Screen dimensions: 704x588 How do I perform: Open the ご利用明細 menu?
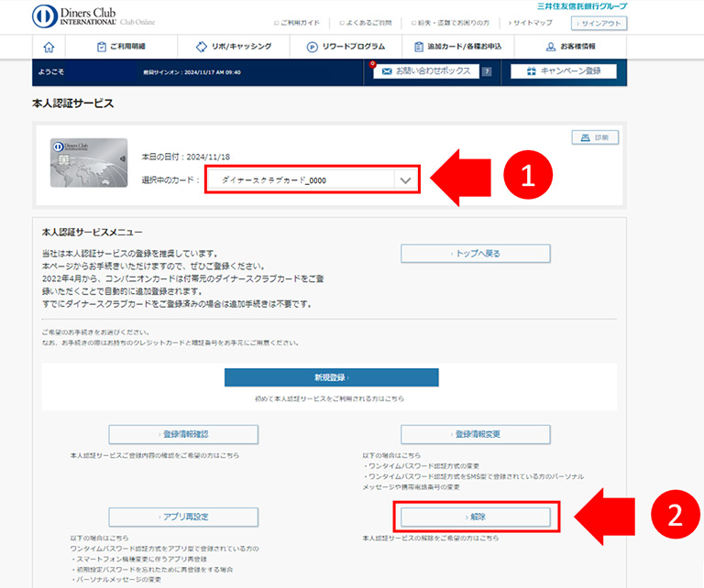pos(121,46)
